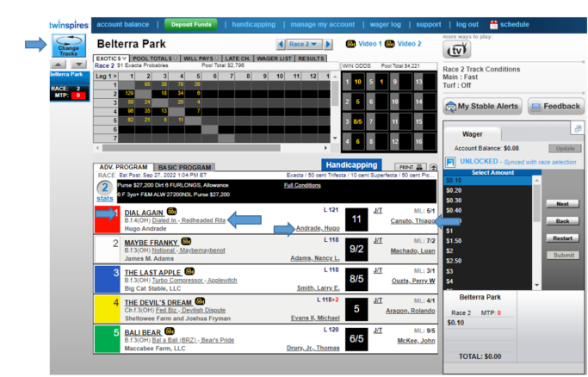This screenshot has height=377, width=588.
Task: Click log out
Action: (x=467, y=24)
